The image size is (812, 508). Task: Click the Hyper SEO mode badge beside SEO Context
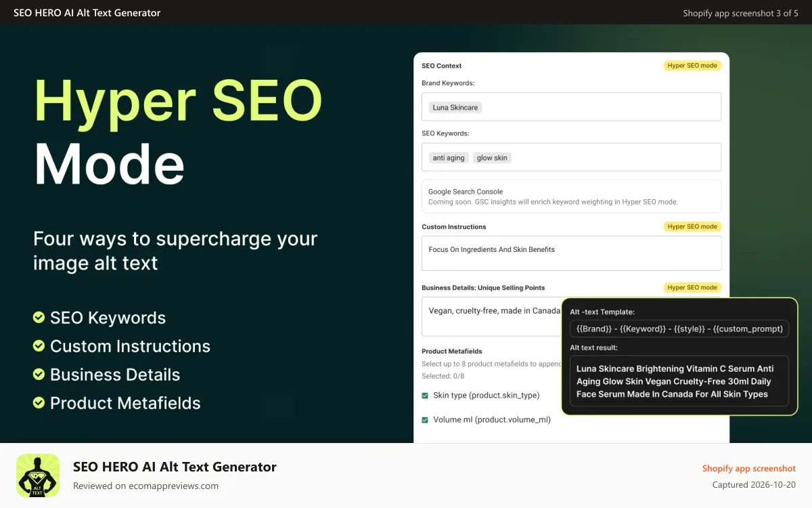click(x=692, y=66)
